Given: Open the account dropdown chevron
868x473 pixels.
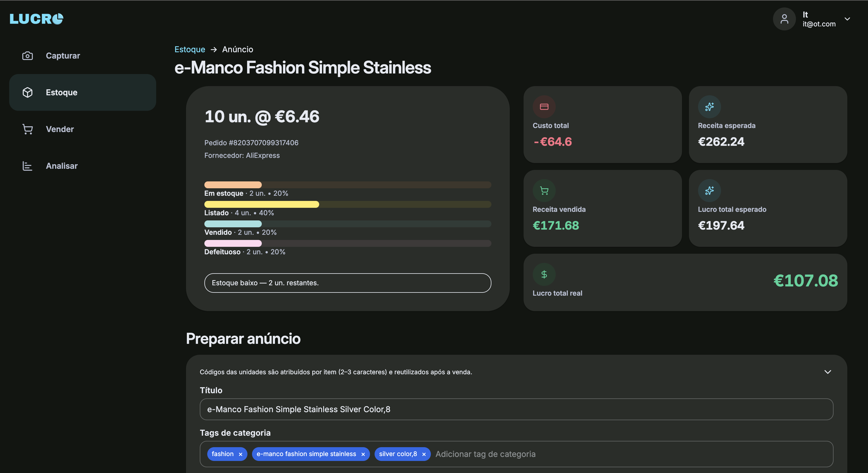Looking at the screenshot, I should point(847,19).
